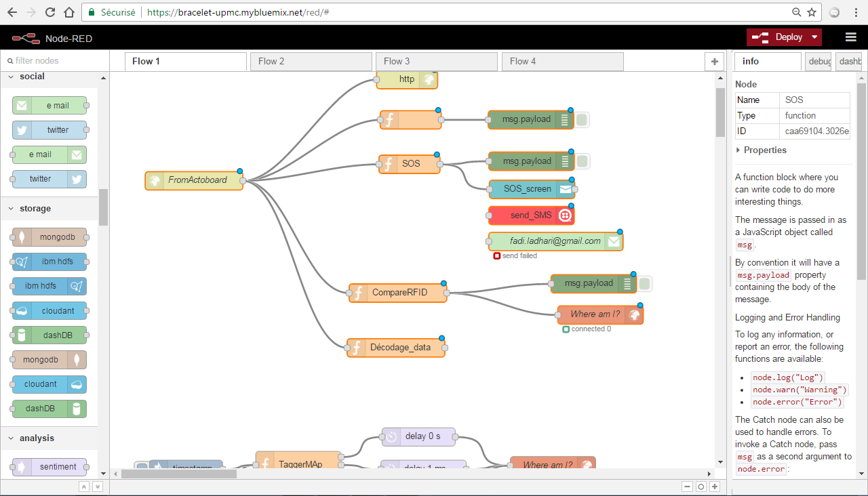The image size is (868, 496).
Task: Click the browser reload button
Action: point(50,12)
